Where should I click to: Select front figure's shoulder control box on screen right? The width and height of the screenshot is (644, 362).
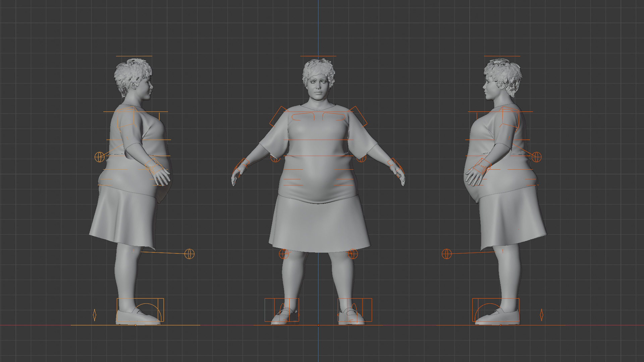(x=358, y=116)
